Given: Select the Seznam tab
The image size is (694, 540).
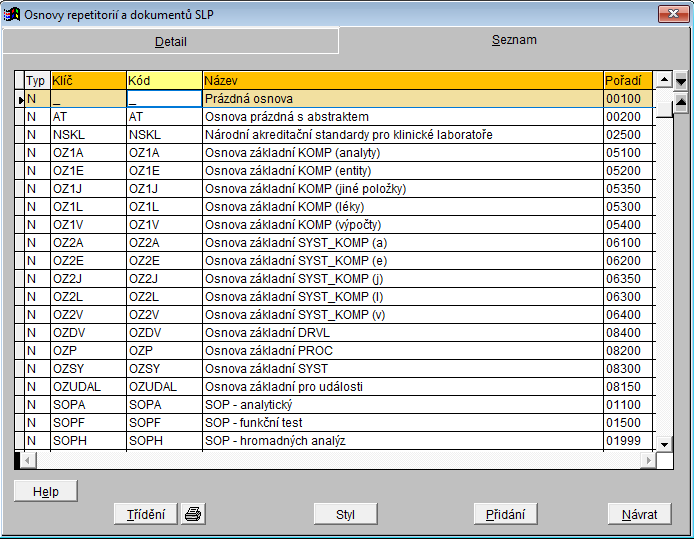Looking at the screenshot, I should pos(514,41).
